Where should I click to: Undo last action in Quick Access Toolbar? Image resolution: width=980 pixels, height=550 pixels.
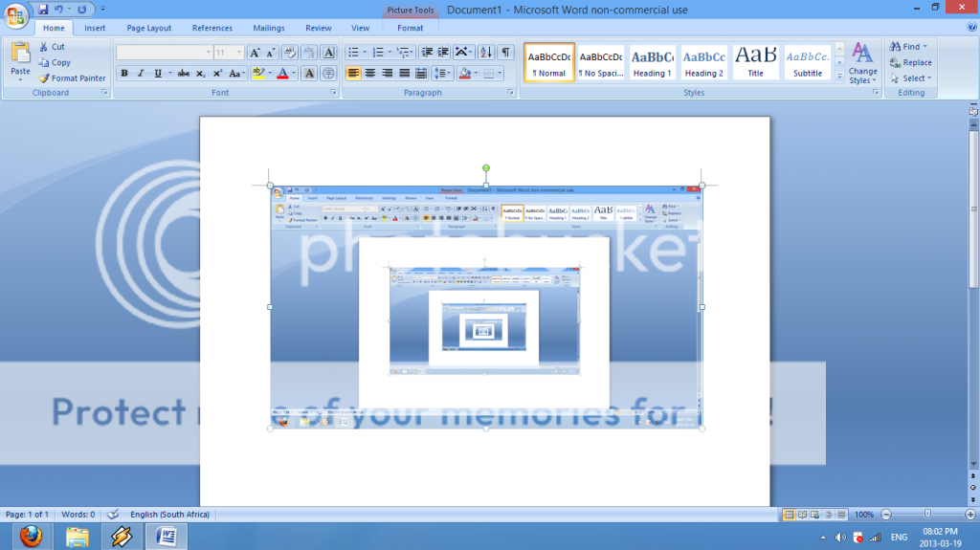[58, 10]
